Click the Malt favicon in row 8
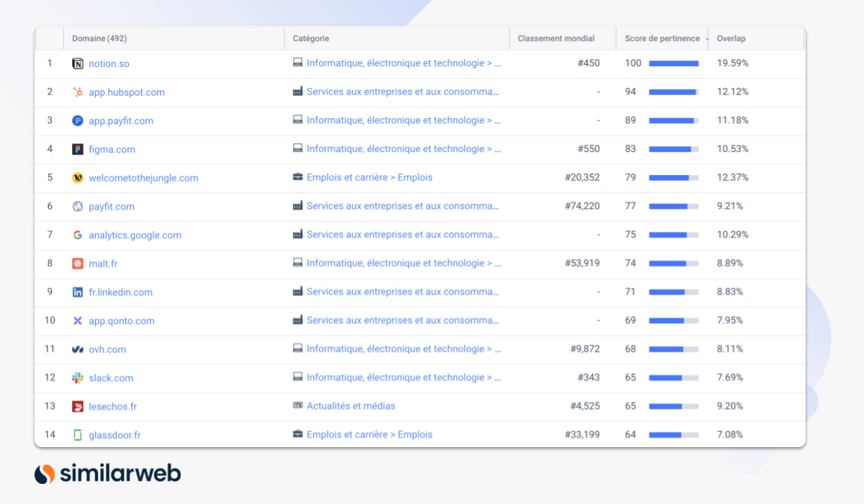The height and width of the screenshot is (504, 864). 78,264
